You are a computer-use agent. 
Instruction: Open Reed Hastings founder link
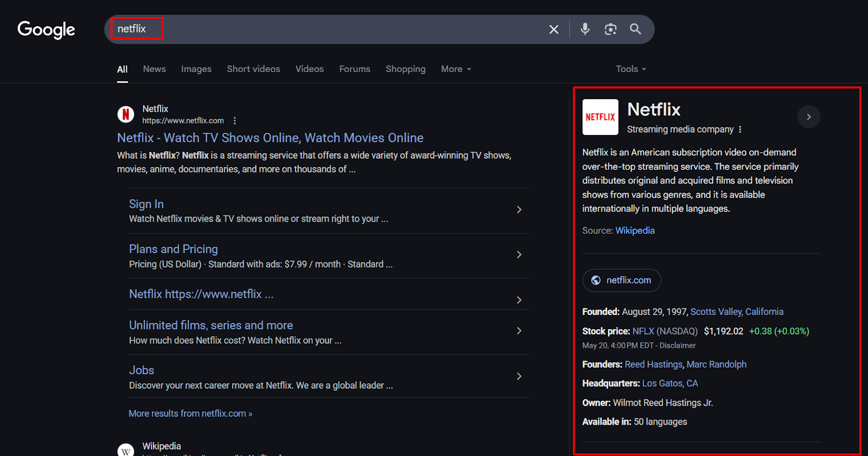[654, 364]
